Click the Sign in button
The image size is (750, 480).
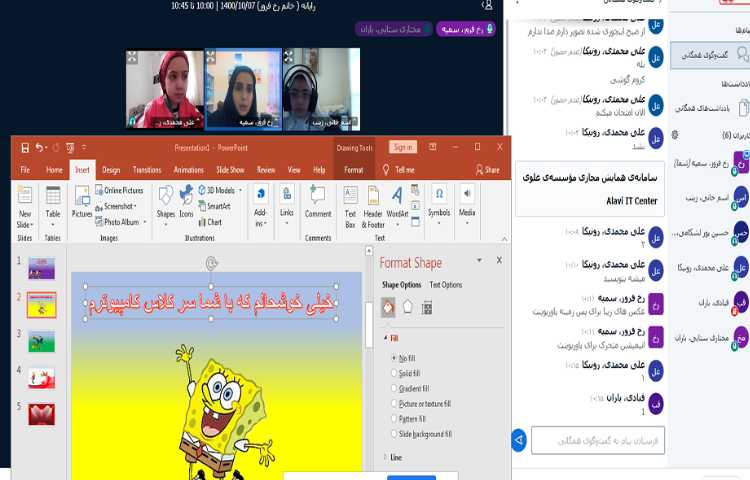pos(403,147)
